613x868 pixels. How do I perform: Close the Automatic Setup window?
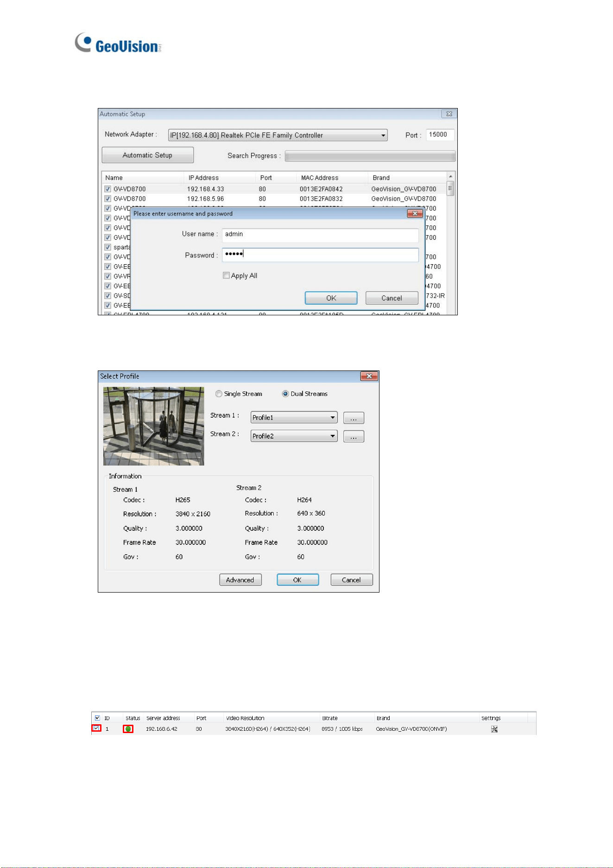tap(449, 114)
